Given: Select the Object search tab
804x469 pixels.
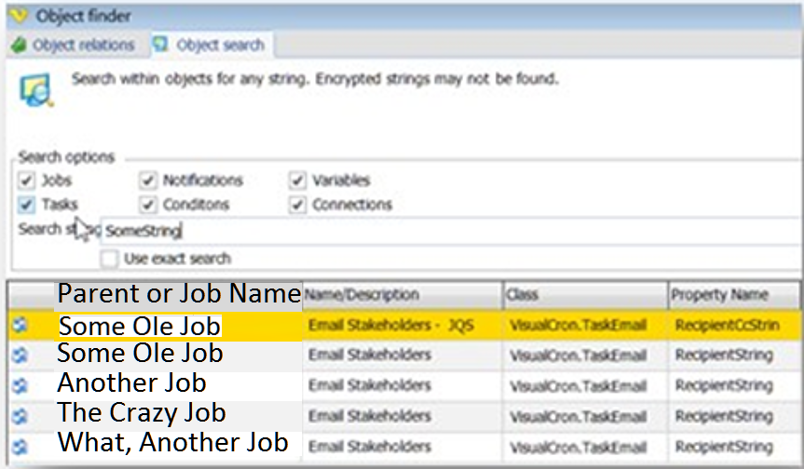Looking at the screenshot, I should point(210,45).
